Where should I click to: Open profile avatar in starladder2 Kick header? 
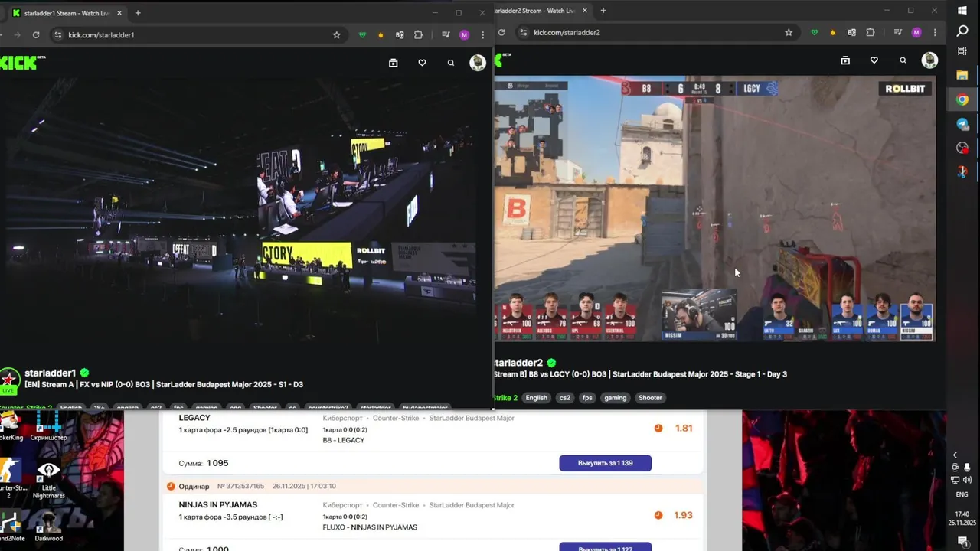coord(929,60)
